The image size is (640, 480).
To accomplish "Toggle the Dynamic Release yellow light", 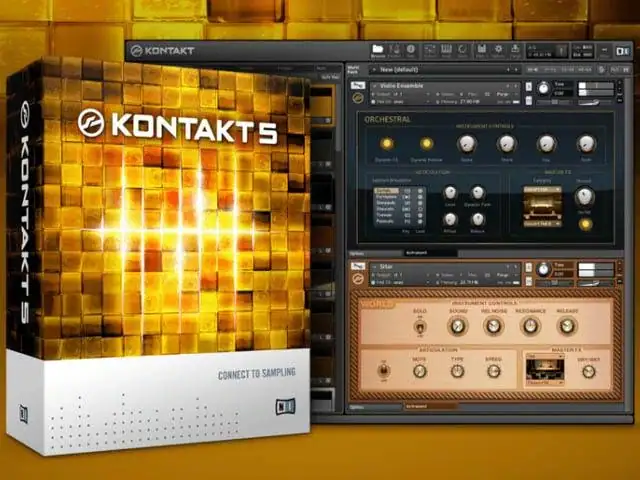I will click(x=426, y=144).
